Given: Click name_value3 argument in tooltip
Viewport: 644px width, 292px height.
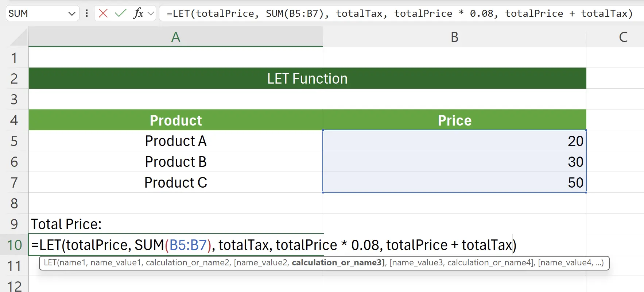Looking at the screenshot, I should tap(417, 262).
